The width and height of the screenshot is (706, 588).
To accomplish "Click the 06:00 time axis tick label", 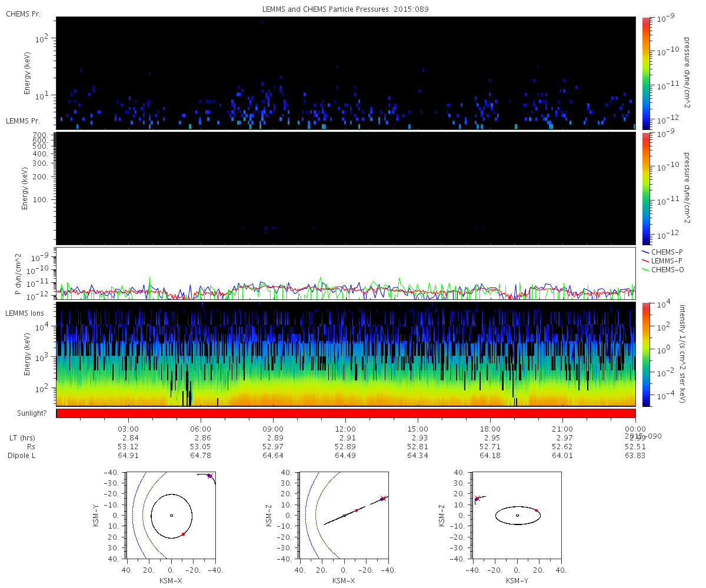I will pos(201,429).
